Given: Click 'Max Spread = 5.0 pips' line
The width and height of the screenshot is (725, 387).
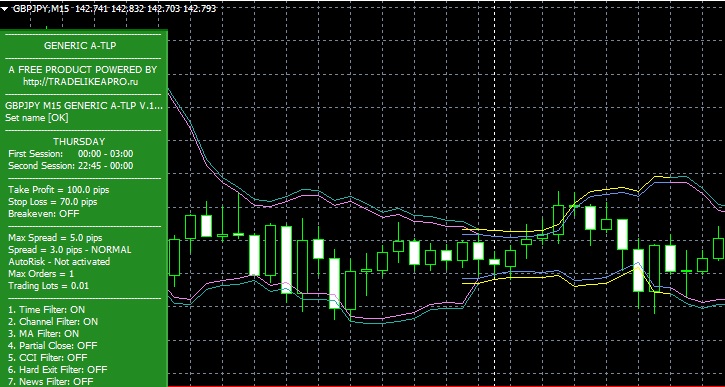Looking at the screenshot, I should 55,238.
